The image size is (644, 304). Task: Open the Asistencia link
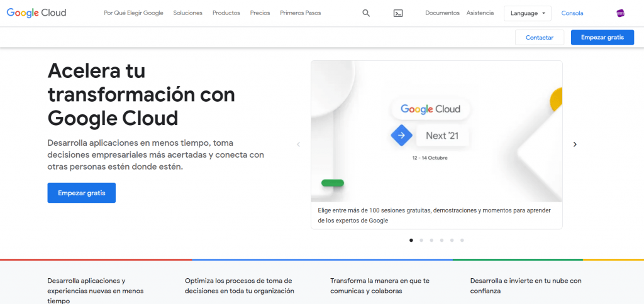(480, 13)
